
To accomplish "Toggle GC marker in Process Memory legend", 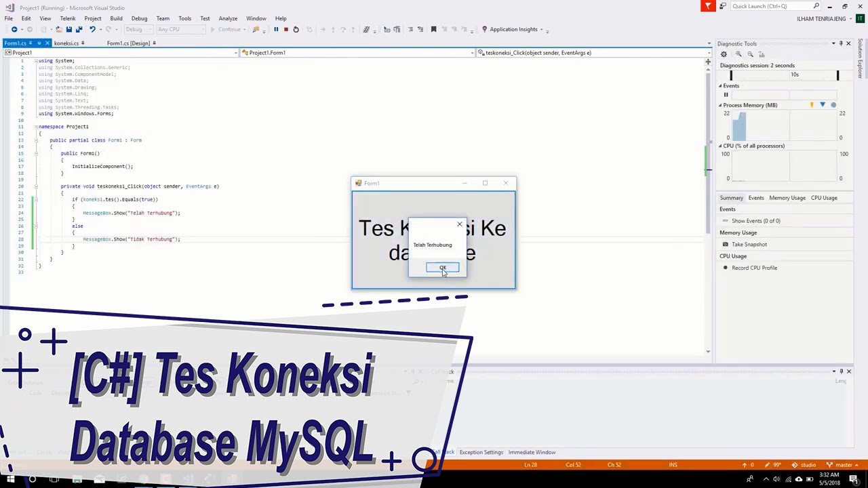I will (812, 105).
